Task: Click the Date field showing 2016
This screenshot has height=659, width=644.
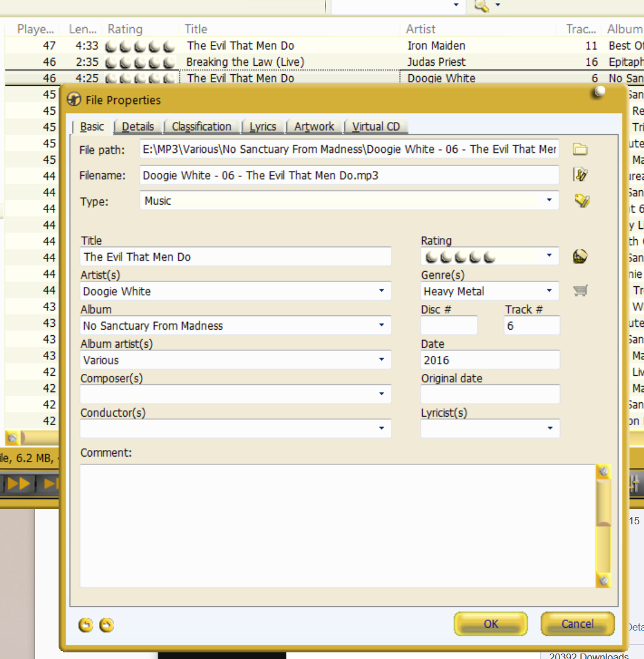Action: (490, 360)
